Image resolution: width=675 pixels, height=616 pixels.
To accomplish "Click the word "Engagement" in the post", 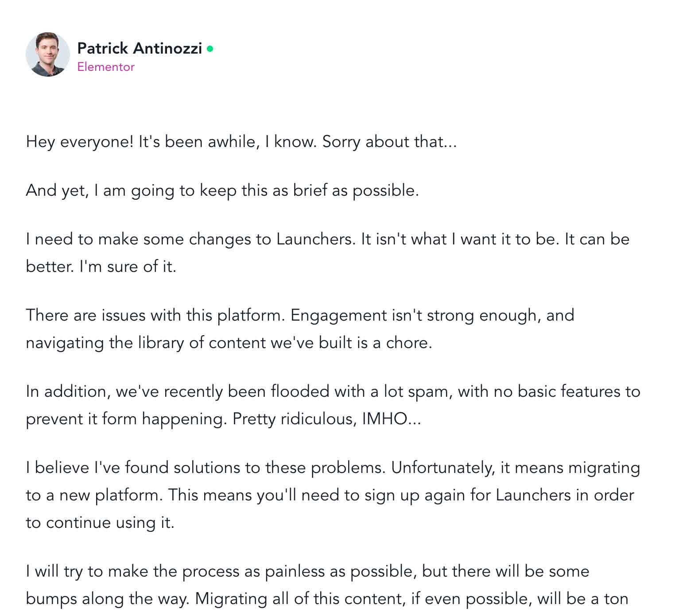I will coord(339,316).
